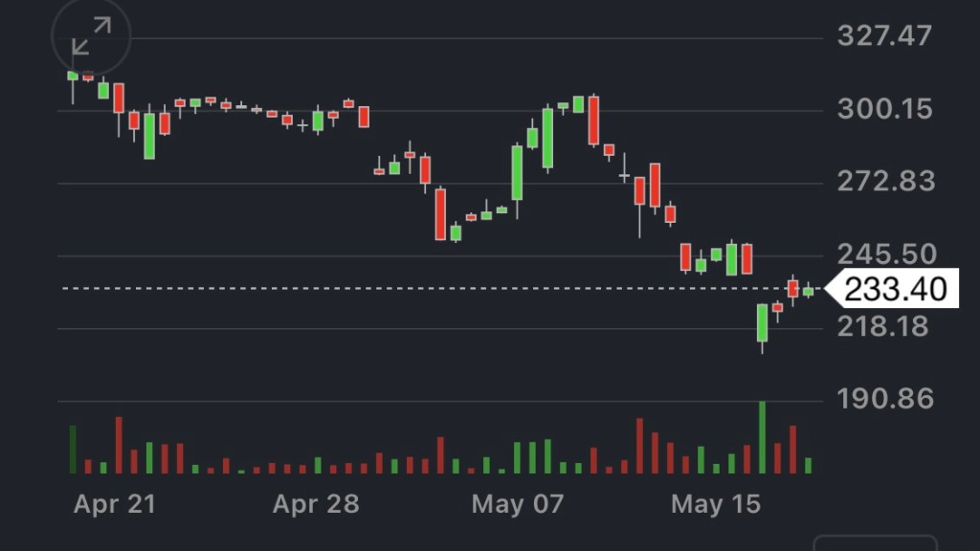
Task: Select the last green candlestick on the chart
Action: [808, 291]
